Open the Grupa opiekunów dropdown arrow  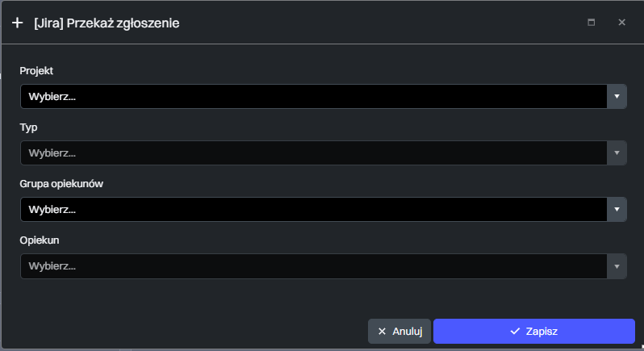point(617,210)
